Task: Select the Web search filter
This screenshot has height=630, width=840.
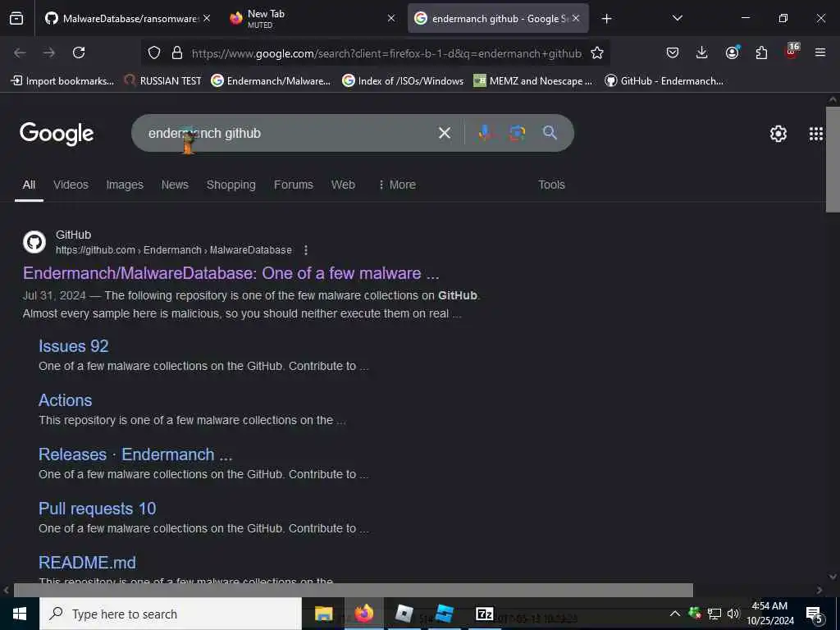Action: point(343,185)
